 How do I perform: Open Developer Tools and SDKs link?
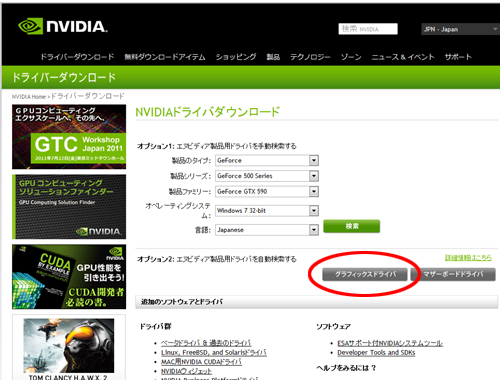(376, 352)
